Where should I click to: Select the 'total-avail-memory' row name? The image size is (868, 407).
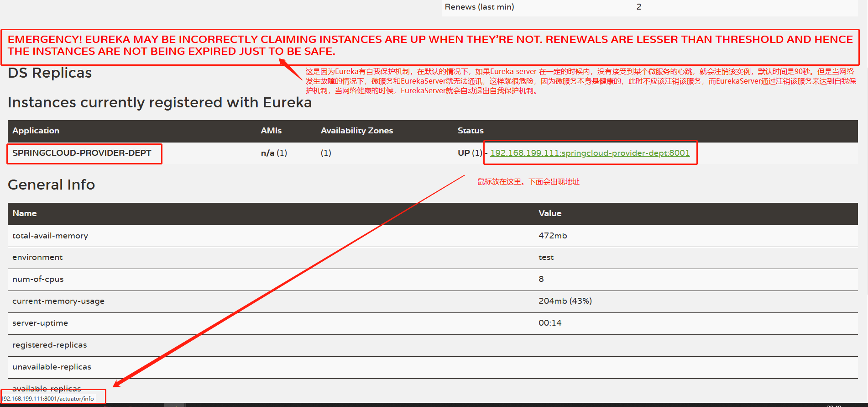[x=50, y=236]
